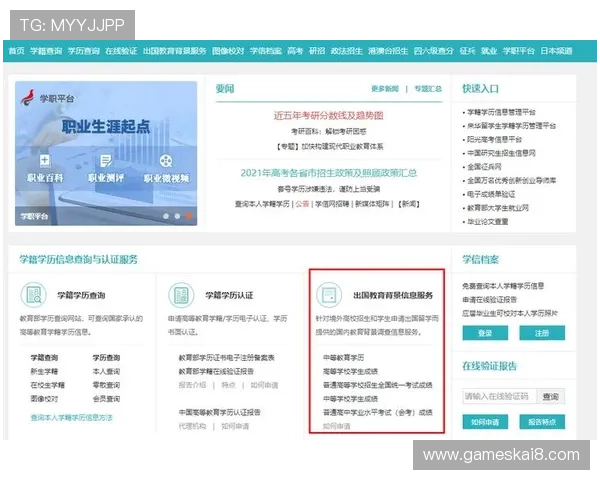The height and width of the screenshot is (480, 600).
Task: Open the 就业 nav item
Action: tap(489, 51)
